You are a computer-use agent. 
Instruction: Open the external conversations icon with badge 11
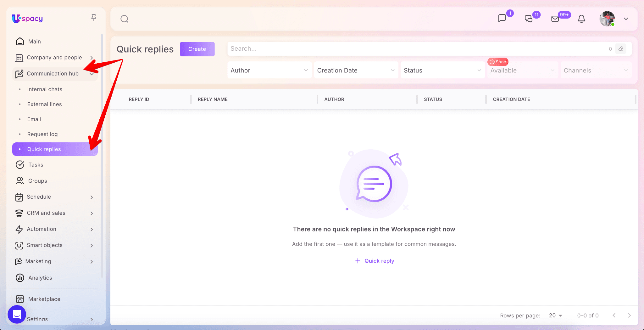pyautogui.click(x=529, y=19)
